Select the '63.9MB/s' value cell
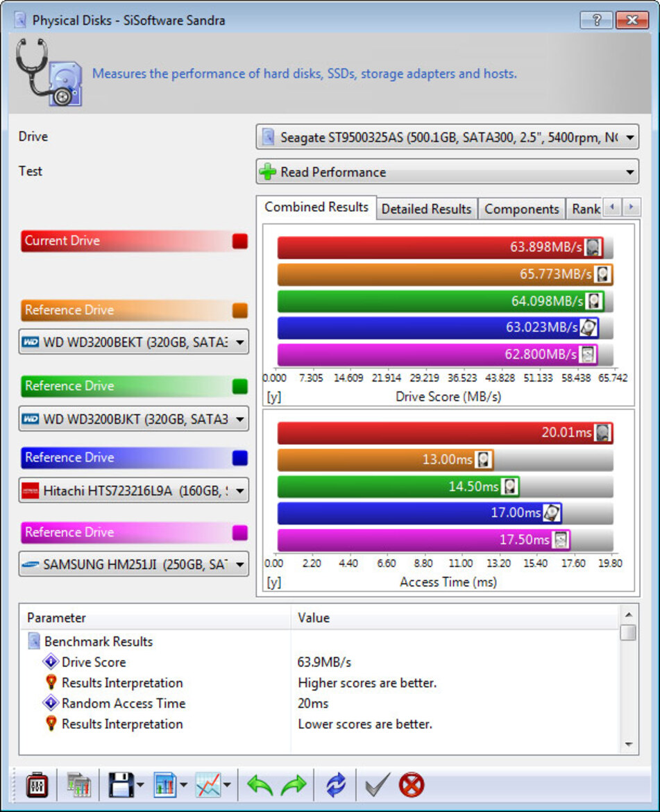This screenshot has height=812, width=660. point(325,662)
